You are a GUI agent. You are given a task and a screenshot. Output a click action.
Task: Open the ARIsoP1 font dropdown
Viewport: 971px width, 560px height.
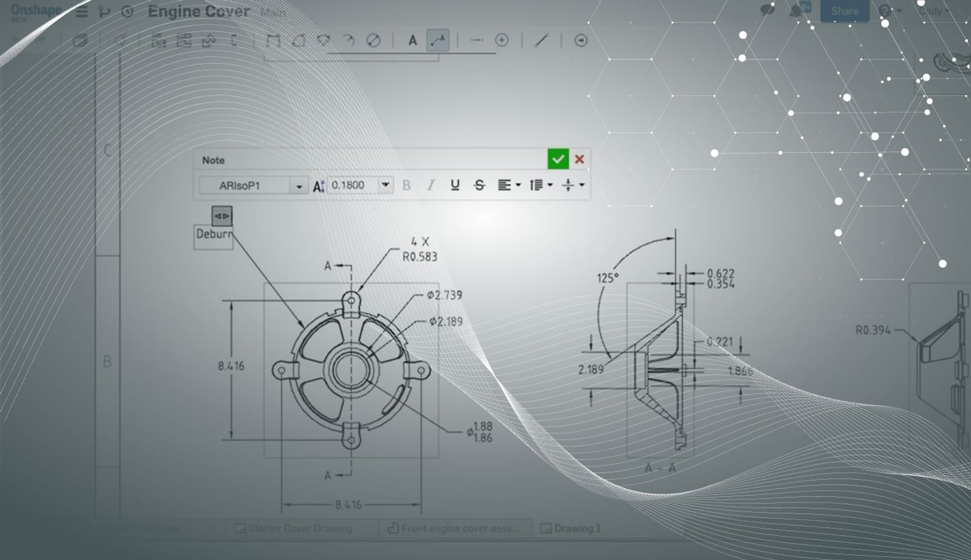click(x=299, y=186)
